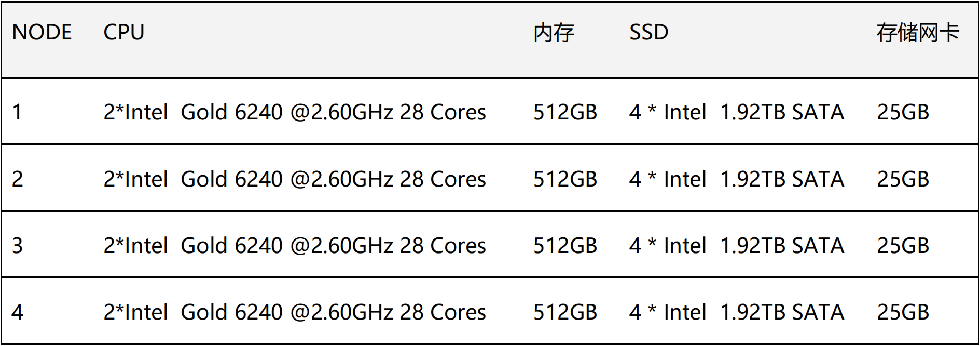
Task: Click the CPU cell in node 4 row
Action: 295,312
